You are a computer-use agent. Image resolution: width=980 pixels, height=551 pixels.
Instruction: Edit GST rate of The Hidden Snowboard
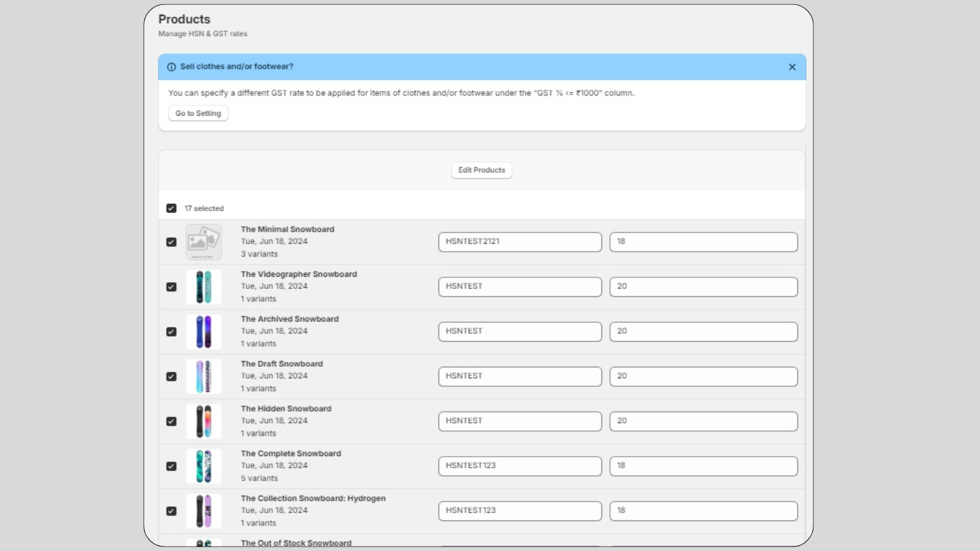pos(704,421)
